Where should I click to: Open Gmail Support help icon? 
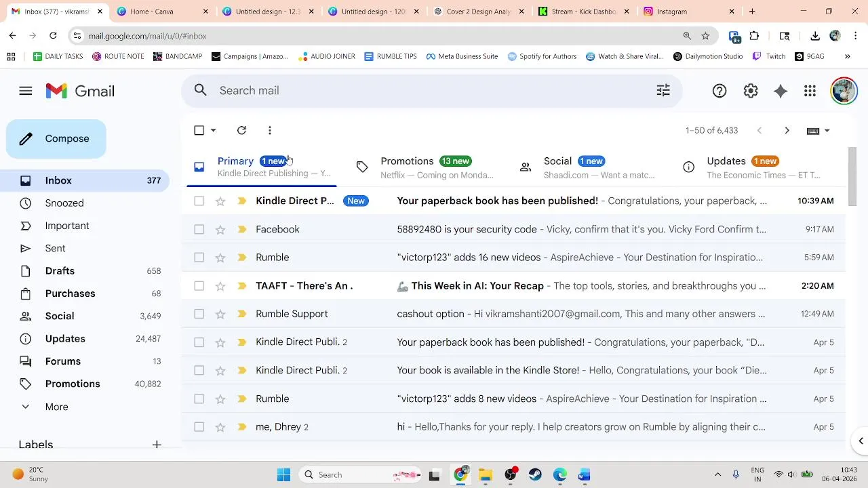pos(719,91)
